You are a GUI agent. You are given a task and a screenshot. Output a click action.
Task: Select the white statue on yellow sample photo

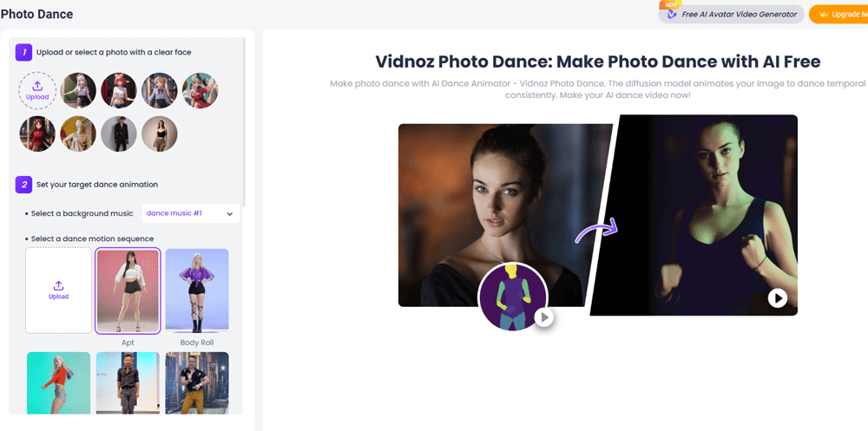pos(78,134)
